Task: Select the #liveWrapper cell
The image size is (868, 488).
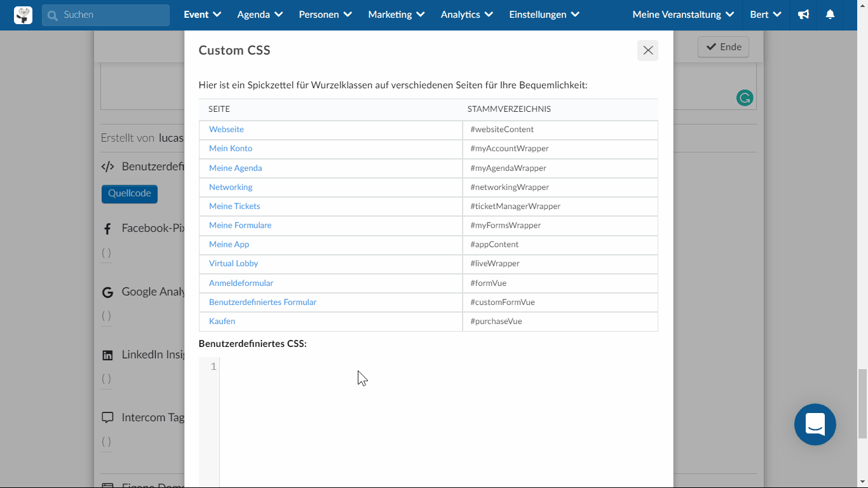Action: tap(560, 264)
